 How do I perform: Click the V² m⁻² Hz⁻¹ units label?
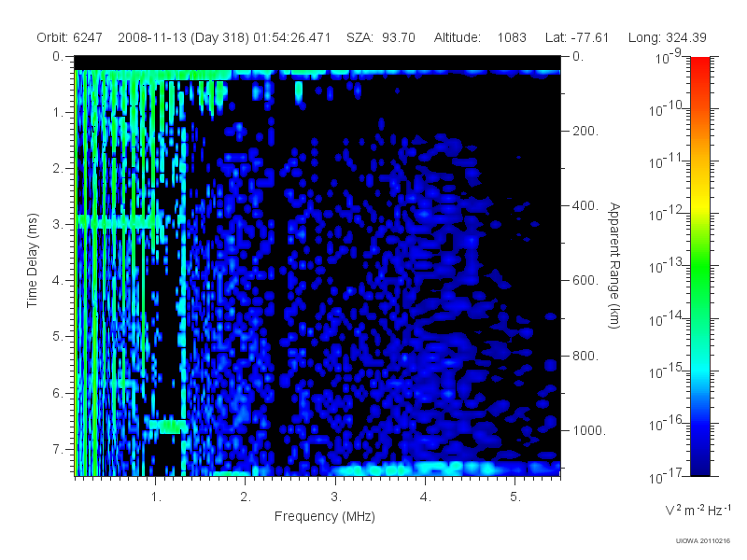coord(698,510)
